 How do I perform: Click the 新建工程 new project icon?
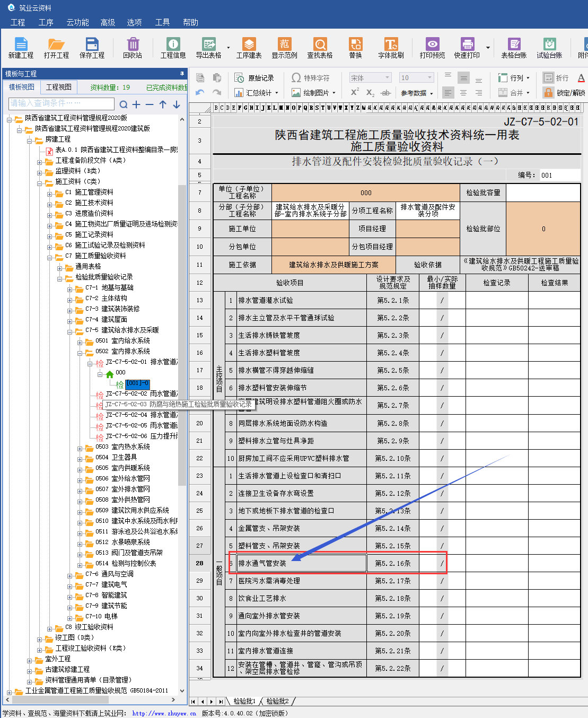(21, 47)
